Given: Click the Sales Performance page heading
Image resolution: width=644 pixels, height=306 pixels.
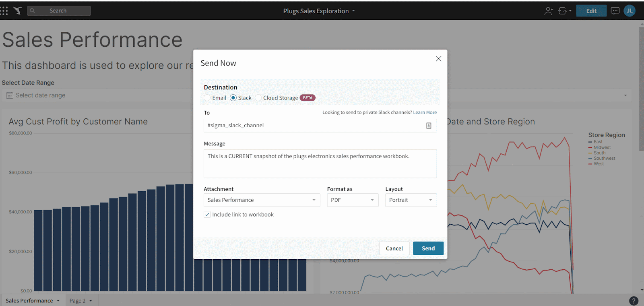Looking at the screenshot, I should 92,40.
